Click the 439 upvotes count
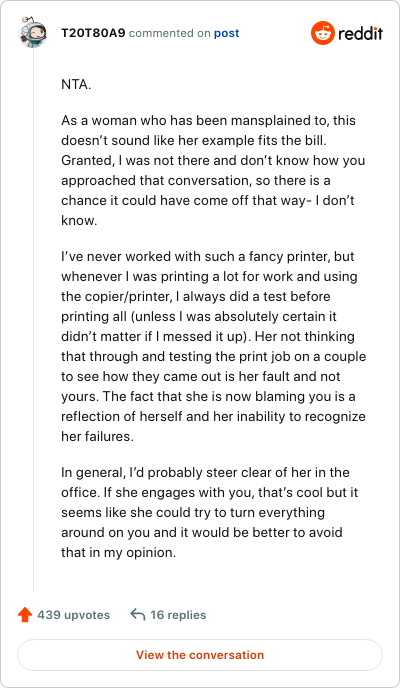Screen dimensions: 400x688 (73, 615)
